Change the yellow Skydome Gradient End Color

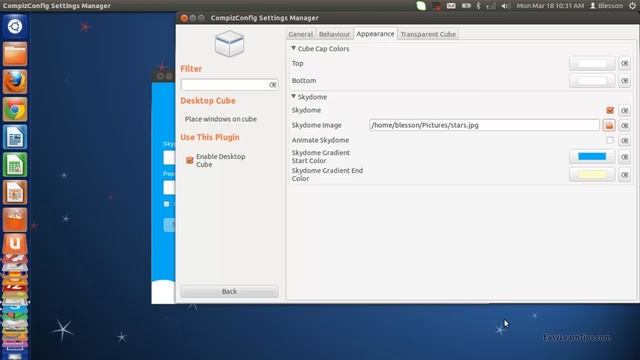592,175
